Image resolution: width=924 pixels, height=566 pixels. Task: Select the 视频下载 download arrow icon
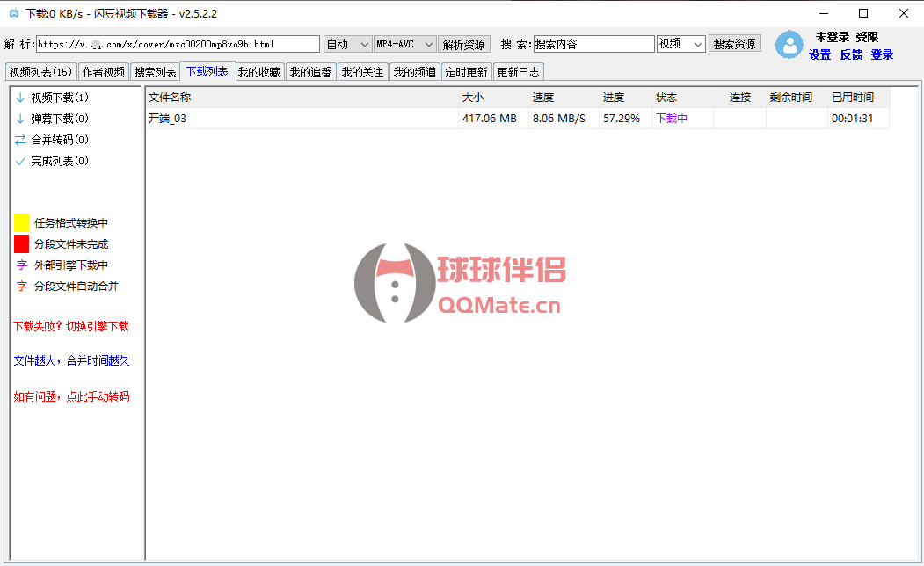[x=20, y=98]
